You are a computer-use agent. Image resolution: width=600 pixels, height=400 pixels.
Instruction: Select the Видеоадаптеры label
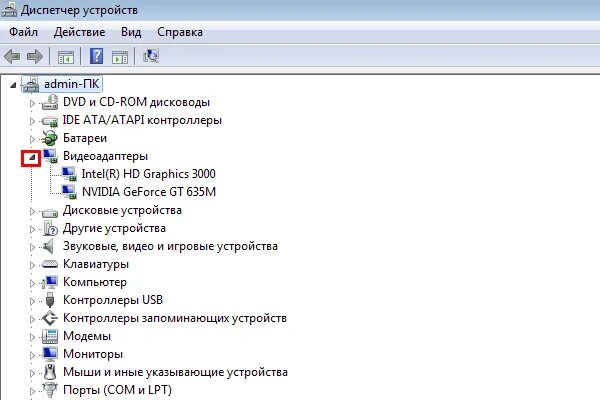pyautogui.click(x=105, y=156)
